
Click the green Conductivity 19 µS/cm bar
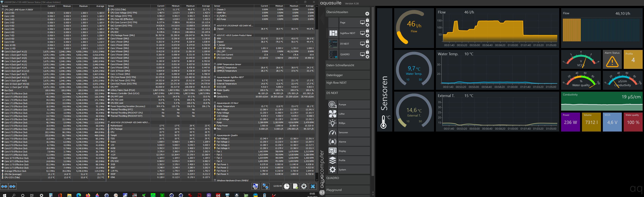(x=602, y=101)
